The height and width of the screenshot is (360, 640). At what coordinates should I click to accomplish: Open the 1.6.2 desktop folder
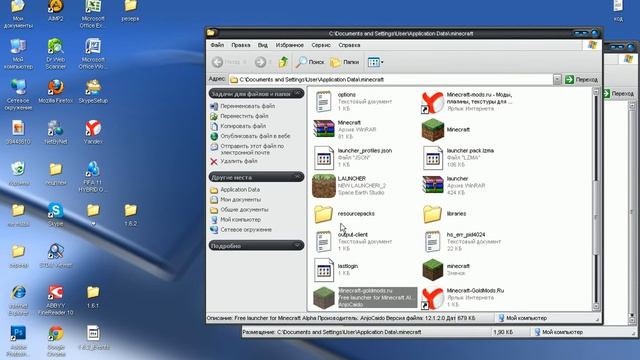131,215
